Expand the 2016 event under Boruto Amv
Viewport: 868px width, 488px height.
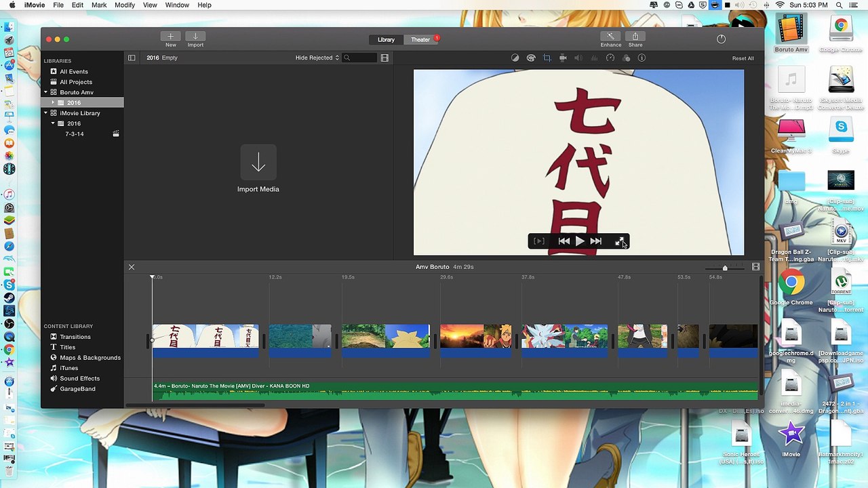point(53,103)
